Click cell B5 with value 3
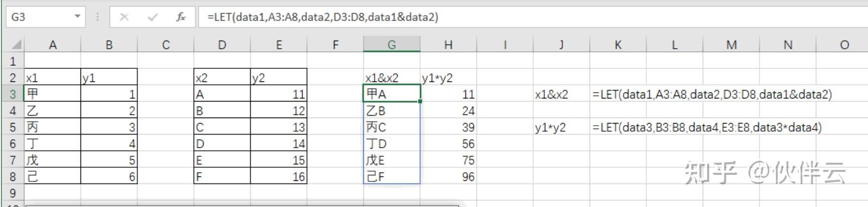Image resolution: width=868 pixels, height=207 pixels. [x=109, y=127]
